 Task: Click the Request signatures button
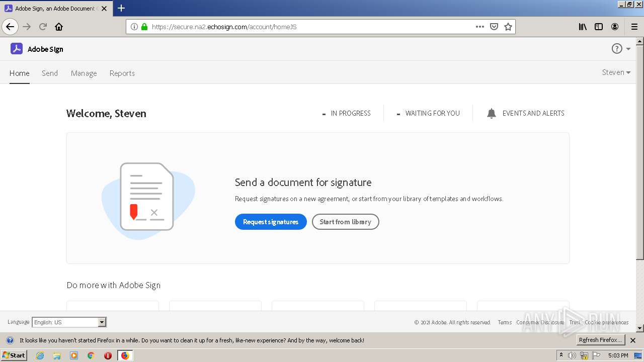point(271,222)
